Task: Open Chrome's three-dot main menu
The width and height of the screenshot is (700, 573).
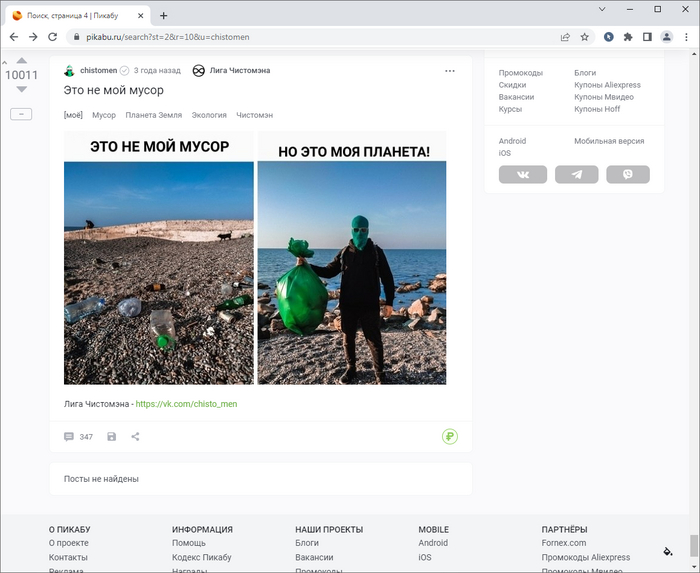Action: click(x=686, y=37)
